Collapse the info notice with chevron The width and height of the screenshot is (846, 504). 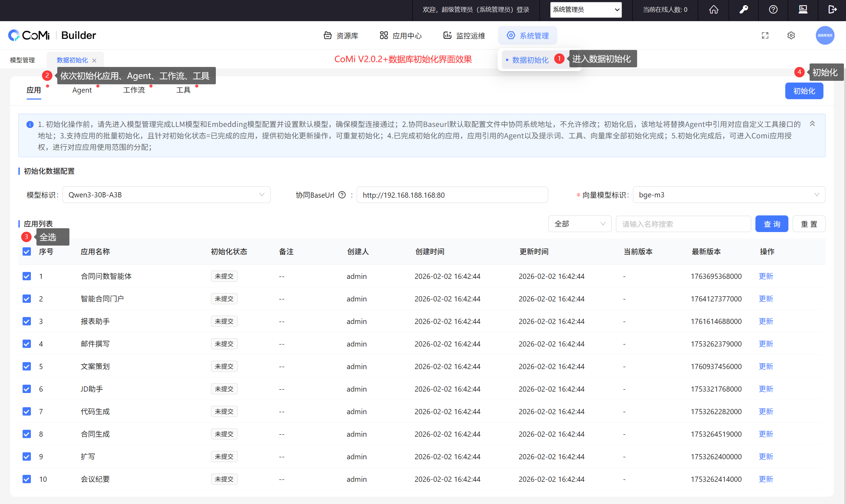812,124
